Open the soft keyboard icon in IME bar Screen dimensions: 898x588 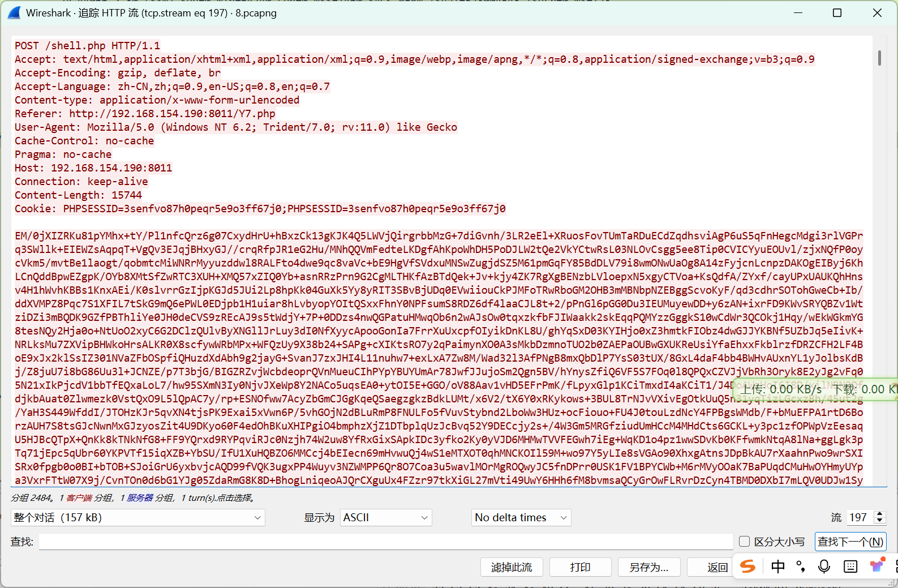click(850, 566)
